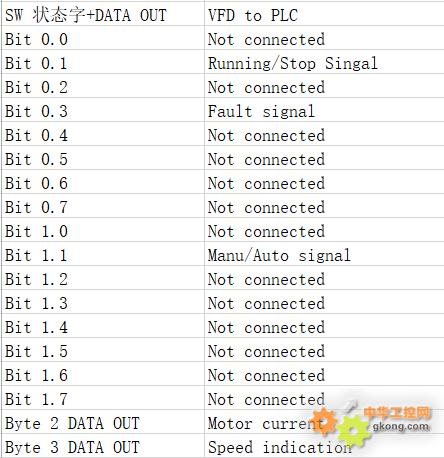Select the 'Fault signal' cell
The height and width of the screenshot is (458, 444).
point(324,110)
